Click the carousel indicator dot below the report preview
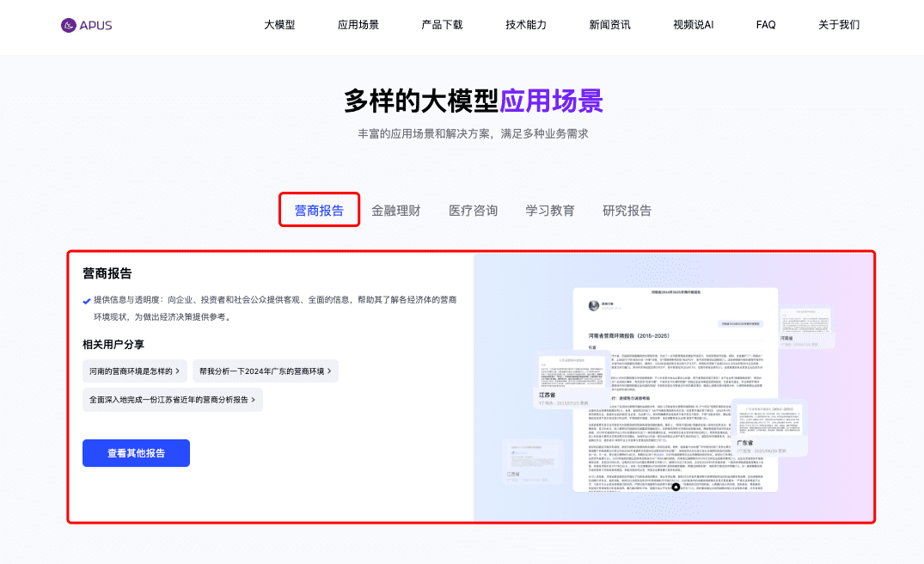924x564 pixels. 676,488
